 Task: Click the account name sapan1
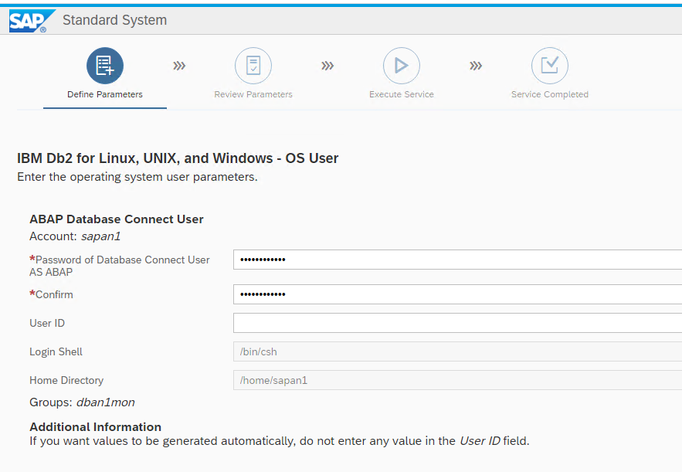101,236
